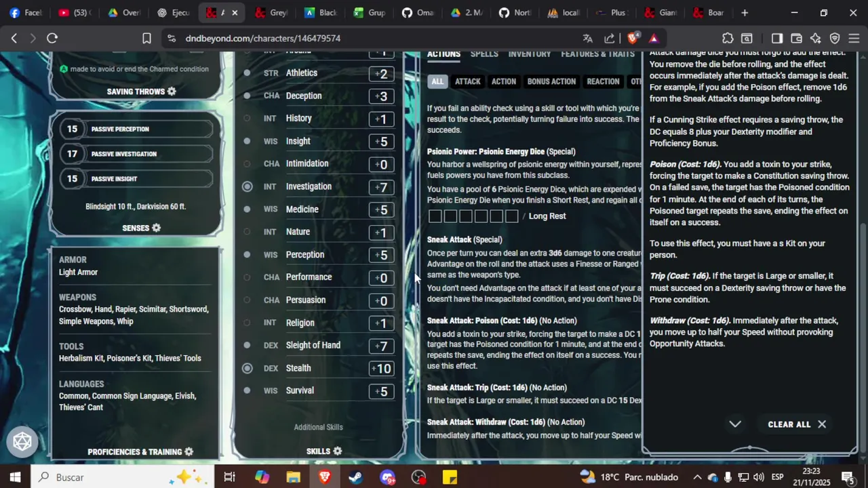Filter actions by Attack

(467, 81)
